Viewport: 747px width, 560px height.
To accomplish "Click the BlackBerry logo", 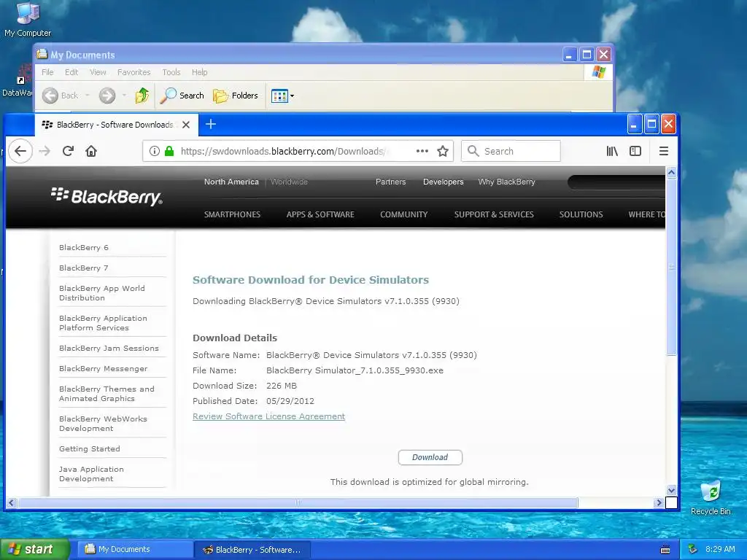I will pyautogui.click(x=107, y=196).
